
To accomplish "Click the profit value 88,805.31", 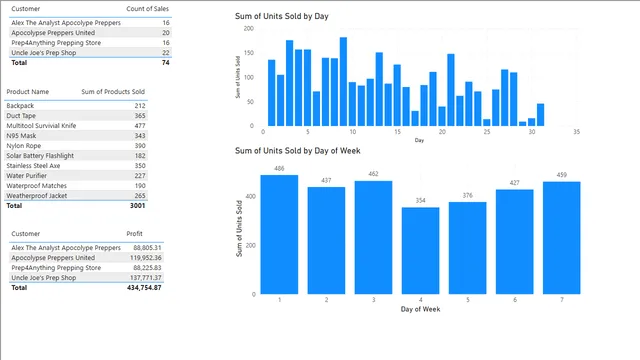I will (x=147, y=248).
